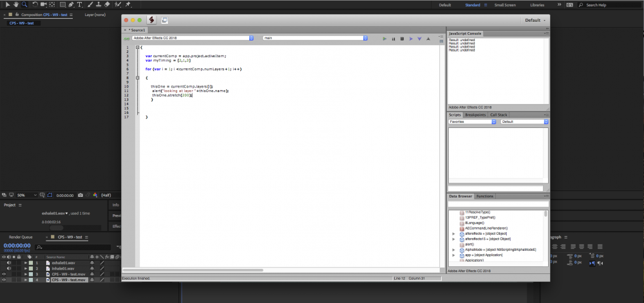The width and height of the screenshot is (644, 303).
Task: Select the Pan Behind anchor point tool
Action: pos(52,5)
